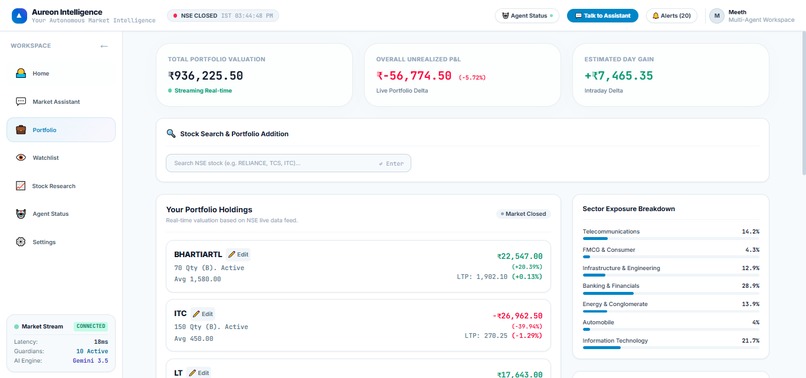
Task: Click the 28.9% exposure value
Action: click(x=750, y=286)
